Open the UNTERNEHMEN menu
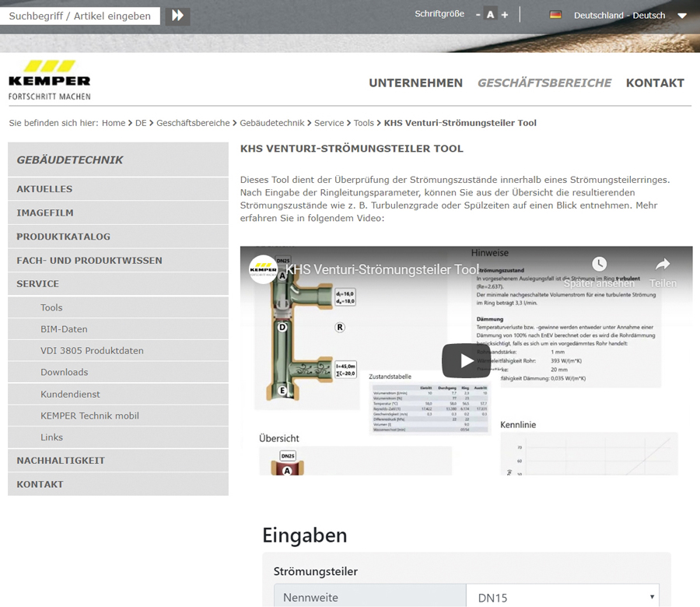Image resolution: width=700 pixels, height=607 pixels. click(x=415, y=83)
